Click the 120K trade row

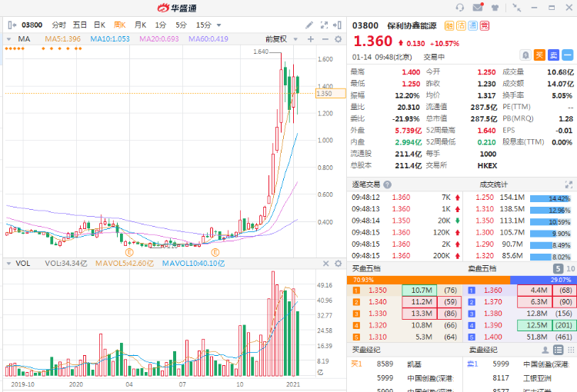[x=405, y=232]
